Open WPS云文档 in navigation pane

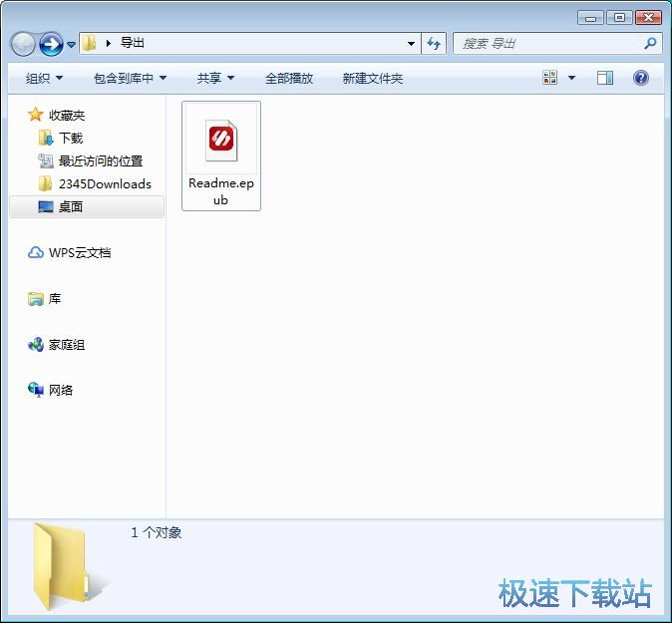tap(80, 253)
